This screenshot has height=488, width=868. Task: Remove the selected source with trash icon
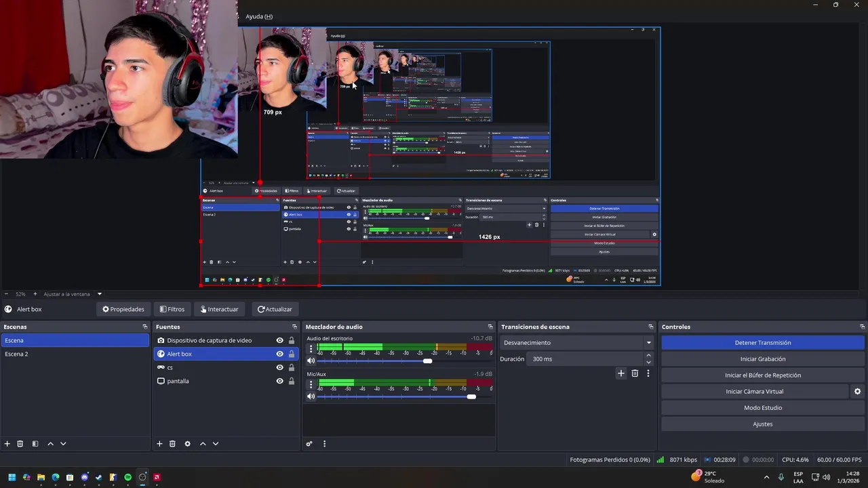click(172, 444)
